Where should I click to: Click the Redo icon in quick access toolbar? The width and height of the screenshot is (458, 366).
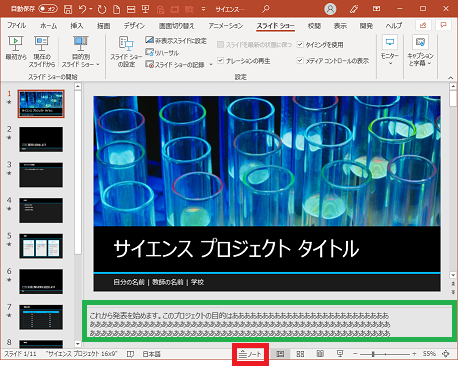(102, 9)
